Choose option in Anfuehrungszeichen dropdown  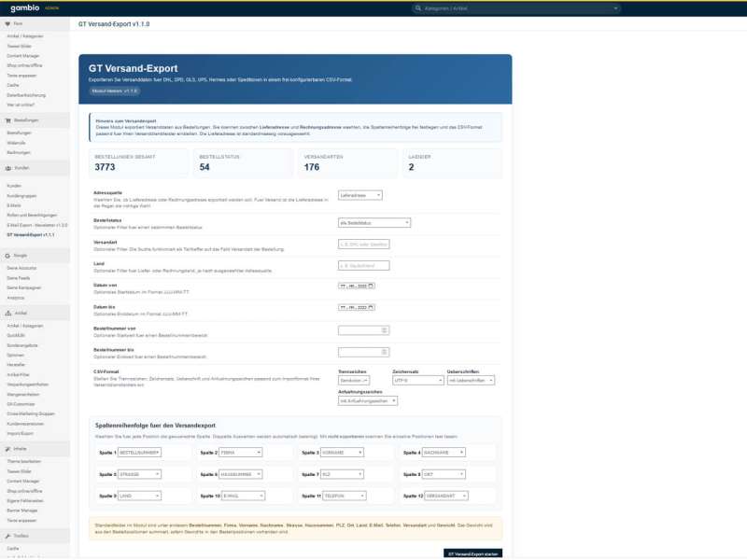point(367,400)
